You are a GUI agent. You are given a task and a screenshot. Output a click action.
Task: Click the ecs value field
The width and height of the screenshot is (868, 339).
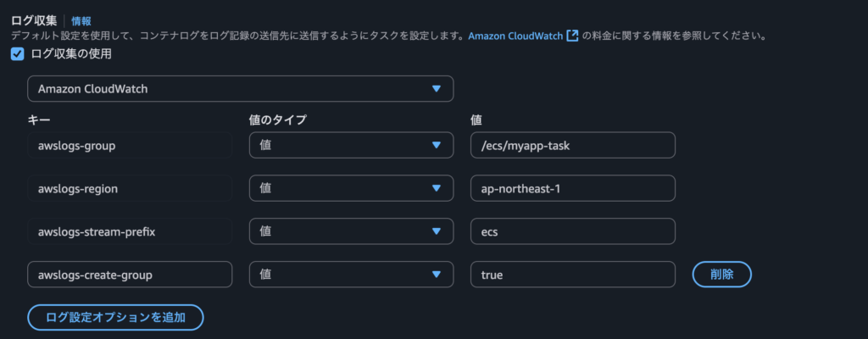click(573, 231)
